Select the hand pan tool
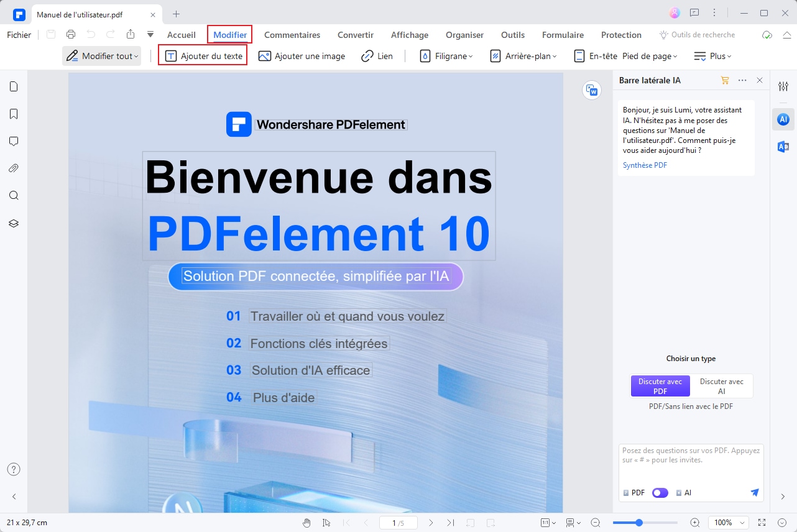The height and width of the screenshot is (532, 797). (x=306, y=523)
